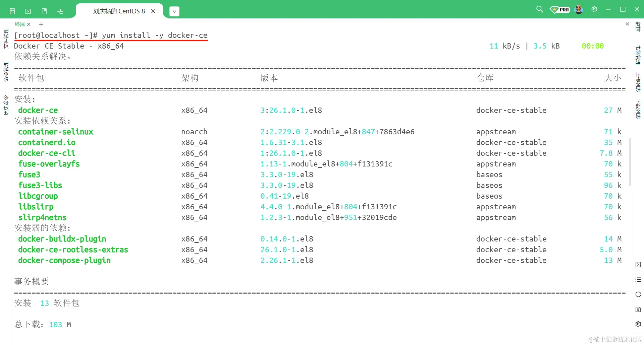
Task: Click the docker-ce-cli package name
Action: point(47,153)
